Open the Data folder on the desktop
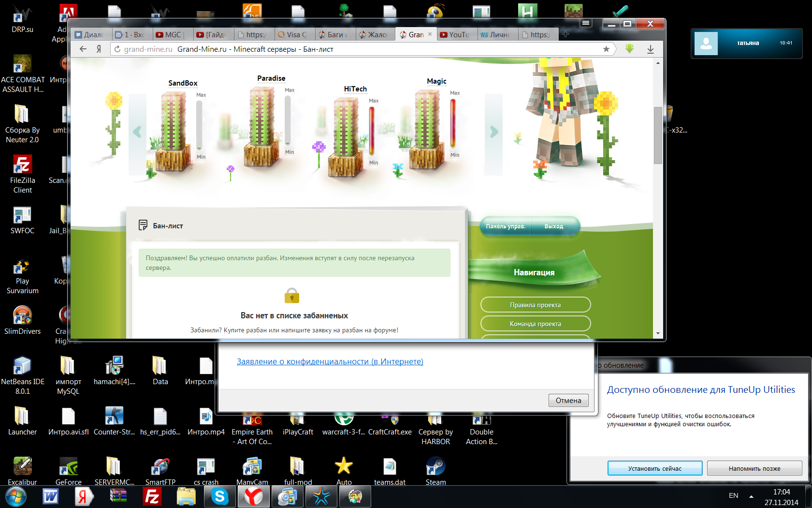 click(160, 371)
